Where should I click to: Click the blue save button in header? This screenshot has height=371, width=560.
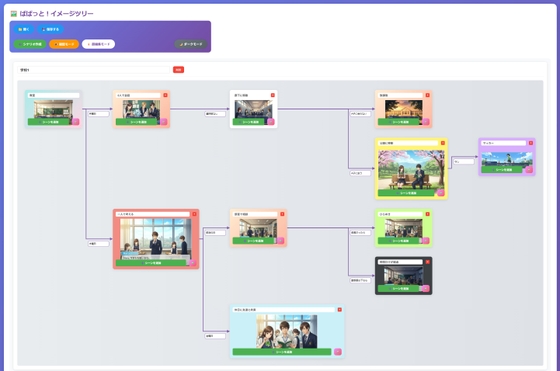click(50, 29)
